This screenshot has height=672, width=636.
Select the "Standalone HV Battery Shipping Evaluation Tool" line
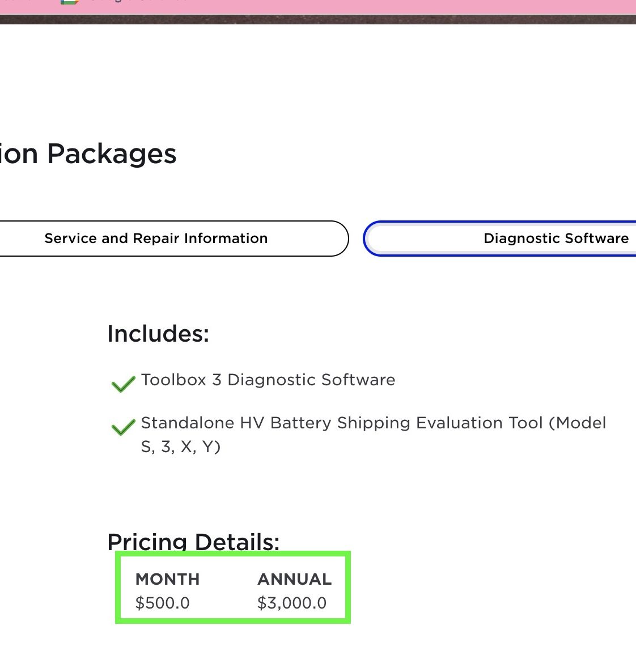pos(373,435)
